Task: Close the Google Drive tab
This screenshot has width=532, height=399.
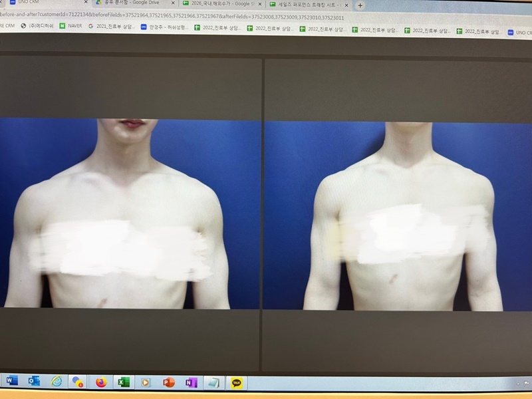Action: pyautogui.click(x=173, y=3)
